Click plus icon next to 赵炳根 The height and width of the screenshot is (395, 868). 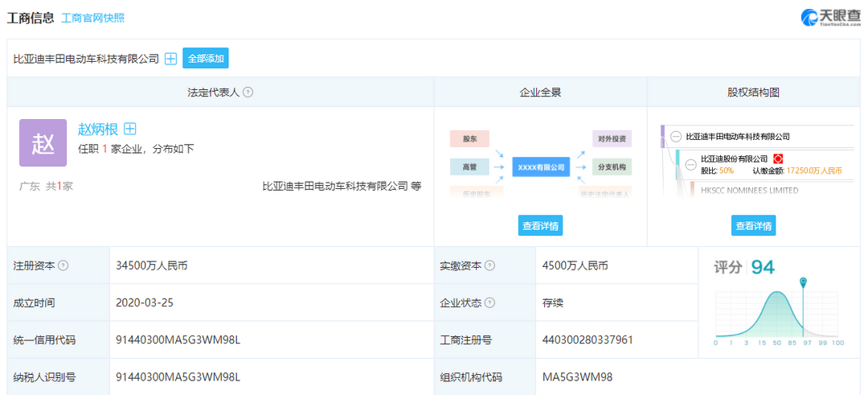pos(129,129)
